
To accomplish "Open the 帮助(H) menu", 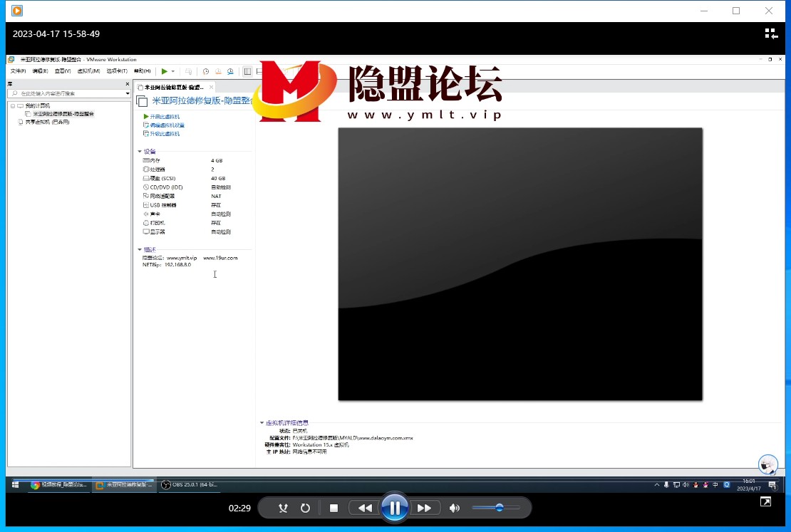I will (143, 71).
